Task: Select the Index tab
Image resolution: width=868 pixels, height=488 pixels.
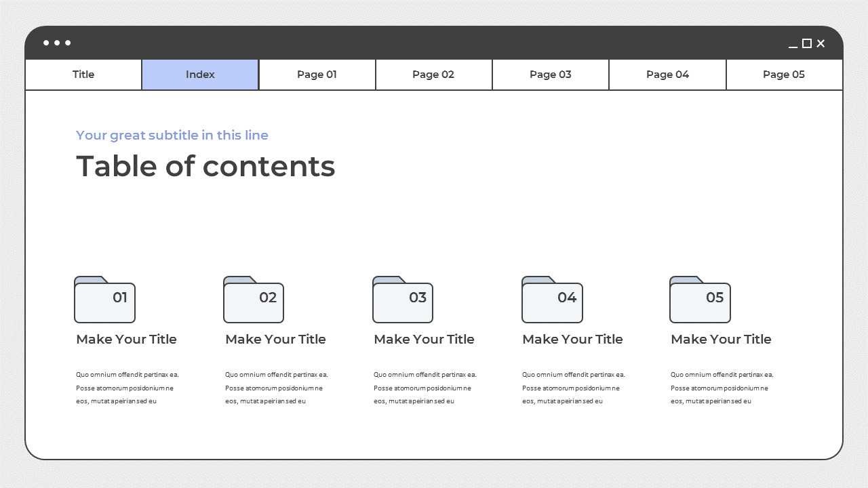Action: pyautogui.click(x=200, y=75)
